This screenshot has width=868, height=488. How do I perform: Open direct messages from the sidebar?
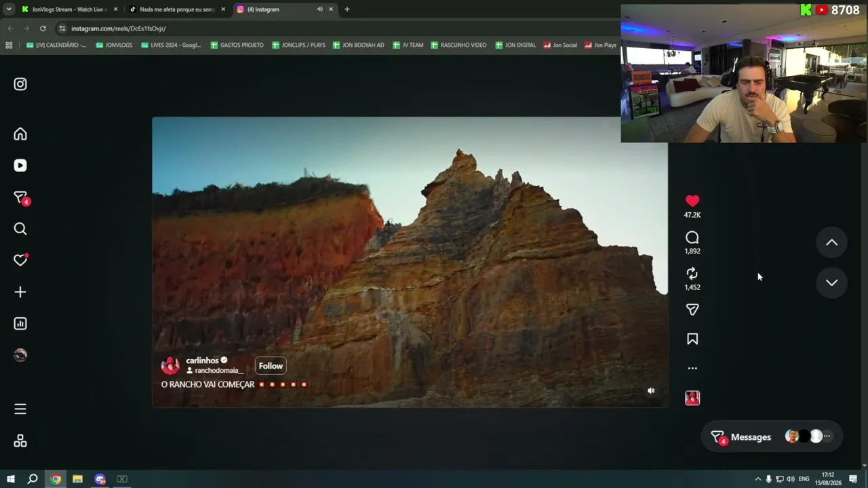pos(20,198)
